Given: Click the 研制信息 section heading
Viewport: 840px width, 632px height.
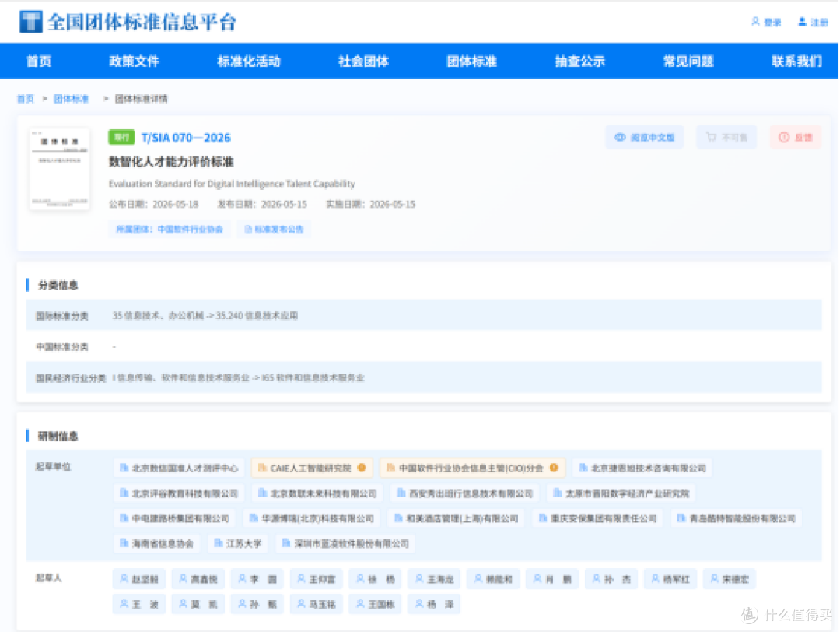Looking at the screenshot, I should 58,436.
